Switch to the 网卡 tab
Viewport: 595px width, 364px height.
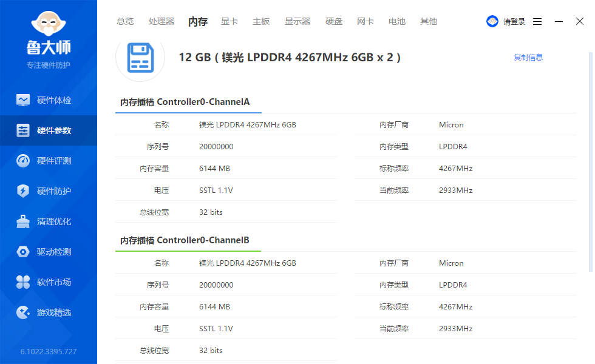point(365,21)
